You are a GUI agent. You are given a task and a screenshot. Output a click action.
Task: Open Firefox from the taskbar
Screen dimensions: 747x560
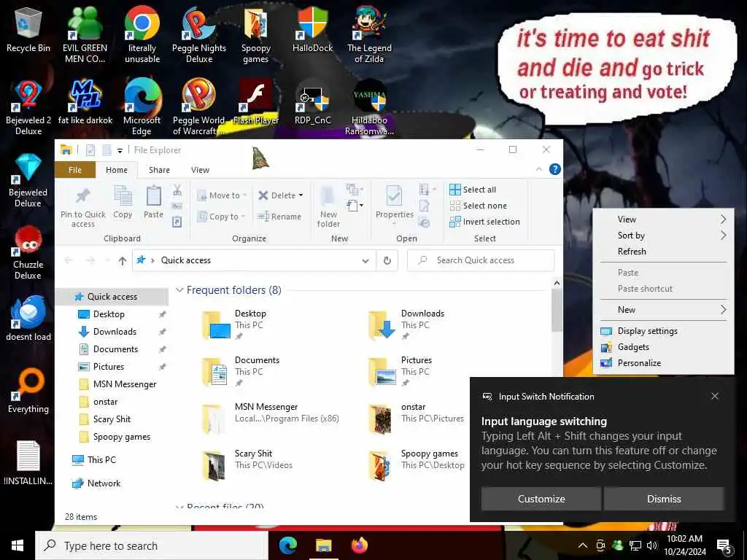(x=359, y=545)
